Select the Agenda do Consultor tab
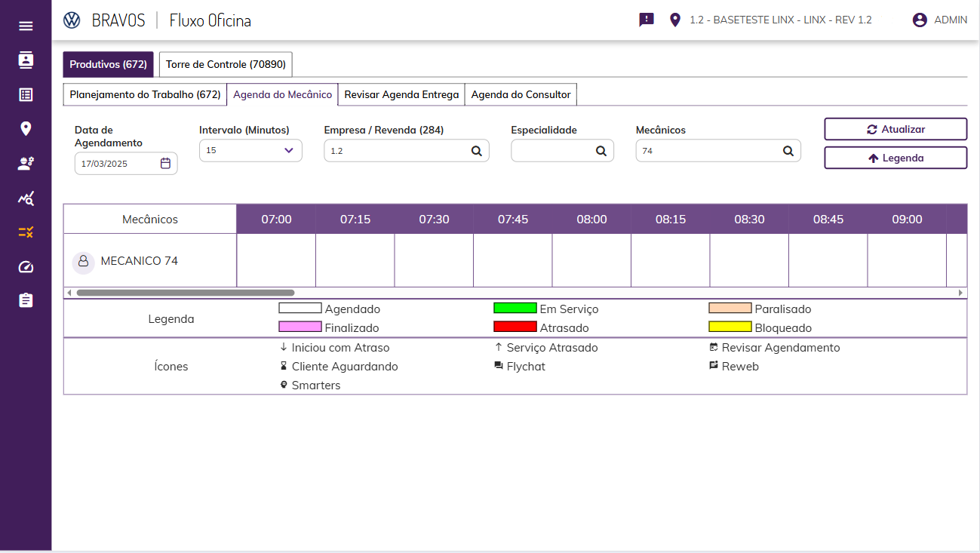Screen dimensions: 980x553 coord(521,95)
